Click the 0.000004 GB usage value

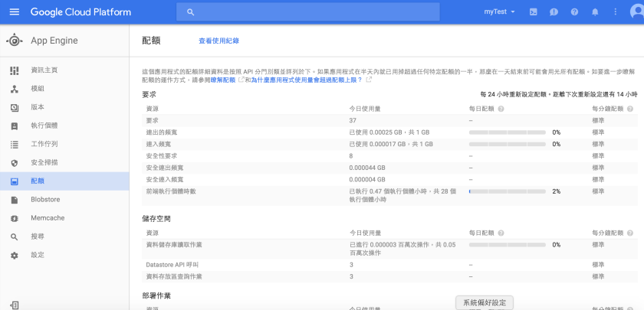367,180
